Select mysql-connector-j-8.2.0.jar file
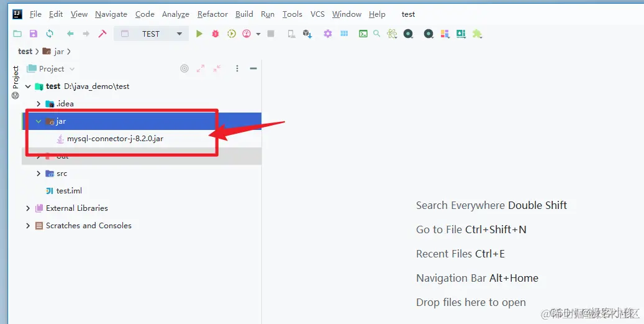This screenshot has width=644, height=324. click(115, 139)
